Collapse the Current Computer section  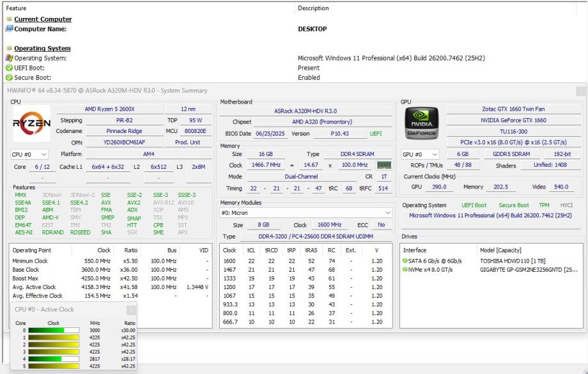pos(9,19)
